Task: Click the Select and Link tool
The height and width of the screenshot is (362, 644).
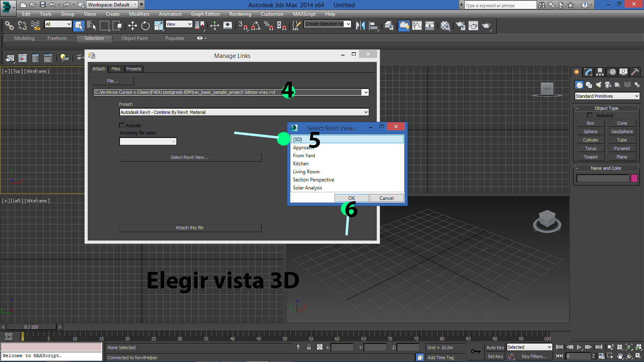Action: [x=9, y=26]
